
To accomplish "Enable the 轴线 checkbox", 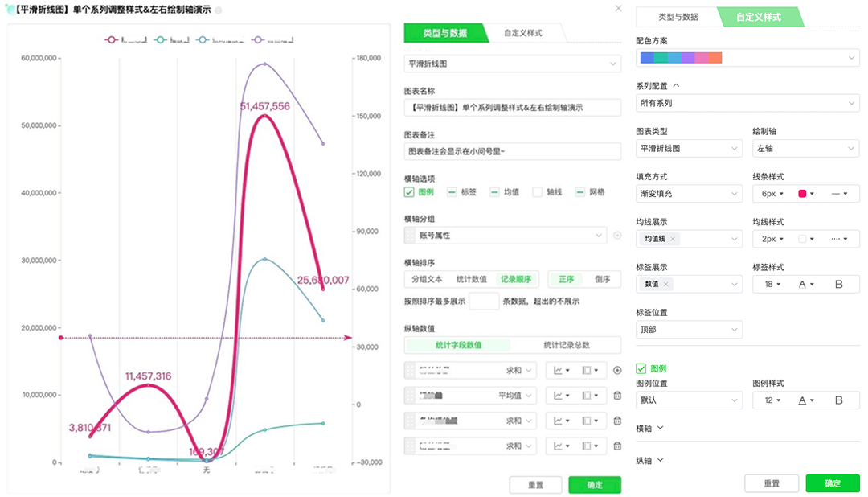I will (537, 192).
